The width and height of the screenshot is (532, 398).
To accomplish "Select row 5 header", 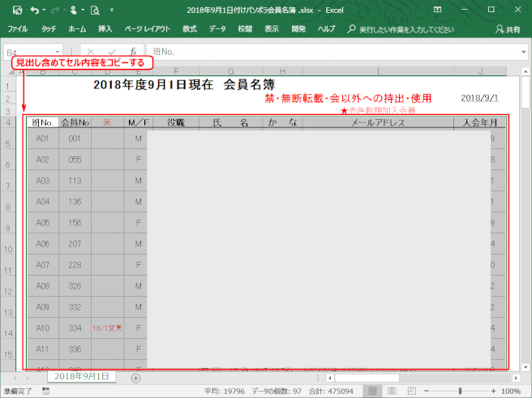I will click(x=8, y=139).
